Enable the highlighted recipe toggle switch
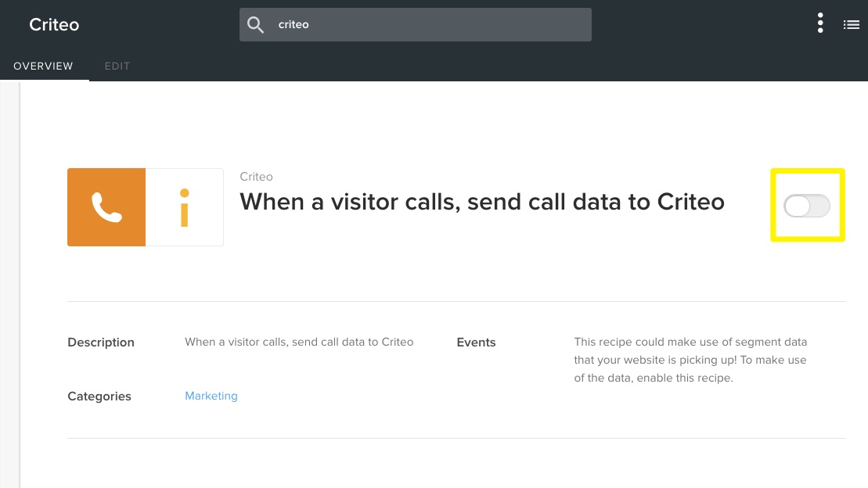Screen dimensions: 868x488 (807, 205)
